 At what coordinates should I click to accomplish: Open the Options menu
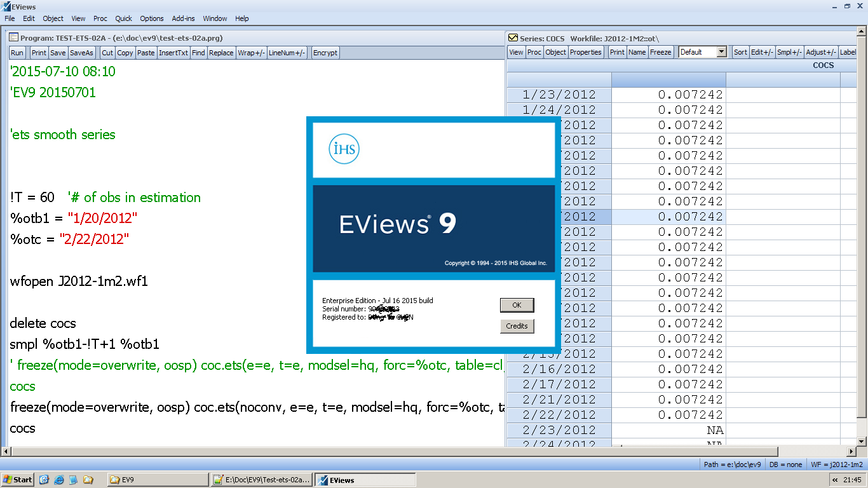[x=152, y=18]
